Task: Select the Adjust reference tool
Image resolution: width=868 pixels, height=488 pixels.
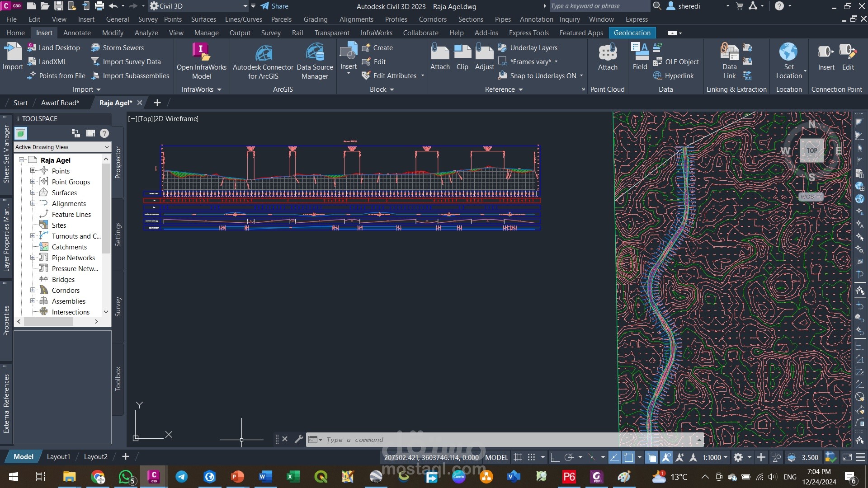Action: coord(485,56)
